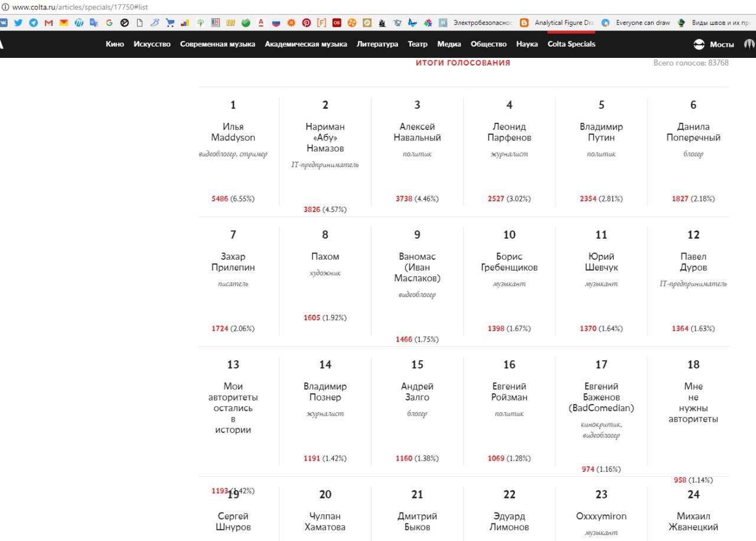
Task: Open the Gmail M bookmark
Action: point(48,23)
